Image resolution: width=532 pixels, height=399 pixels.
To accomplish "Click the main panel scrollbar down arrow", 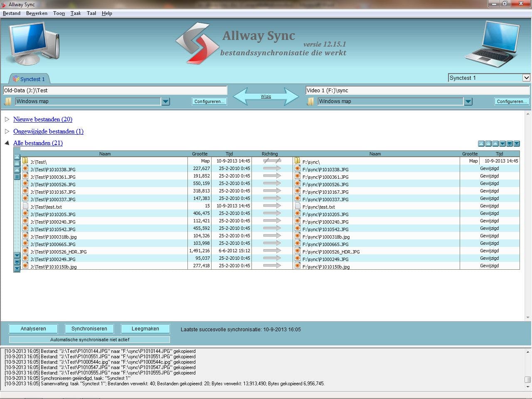I will click(x=528, y=318).
